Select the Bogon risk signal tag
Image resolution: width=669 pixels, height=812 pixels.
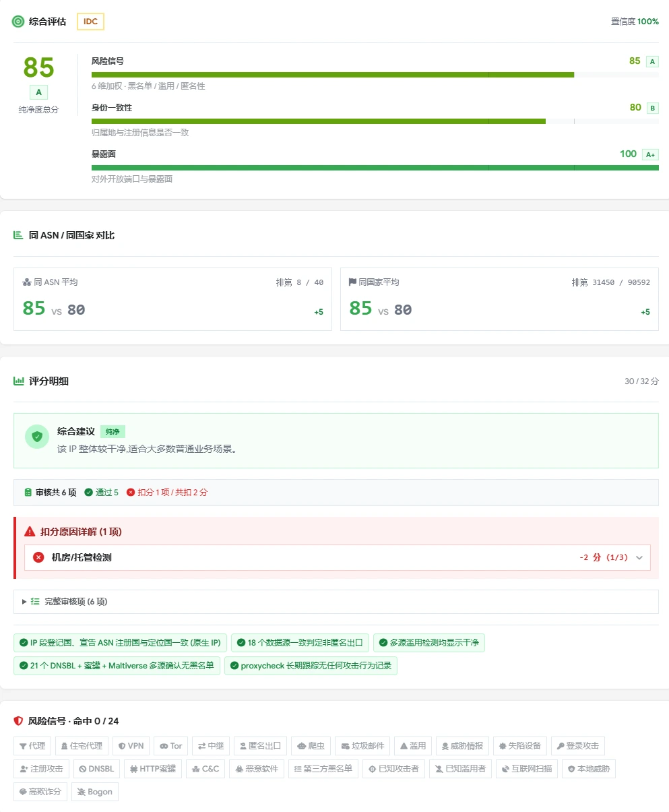tap(95, 792)
